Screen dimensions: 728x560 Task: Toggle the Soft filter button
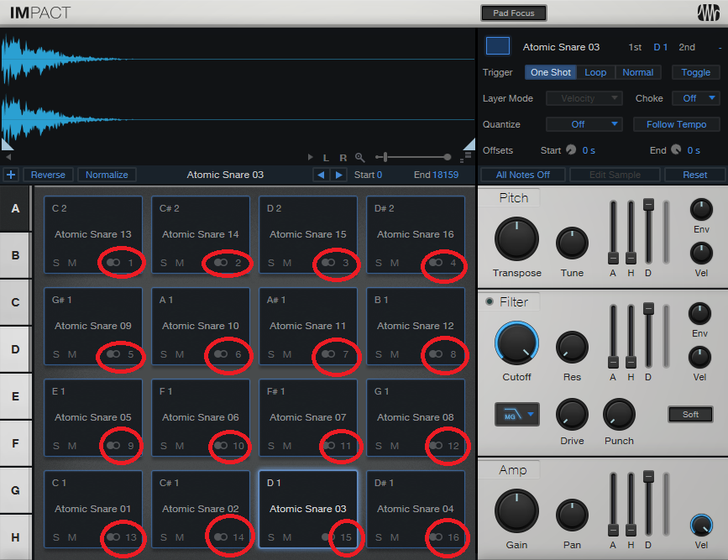coord(690,414)
